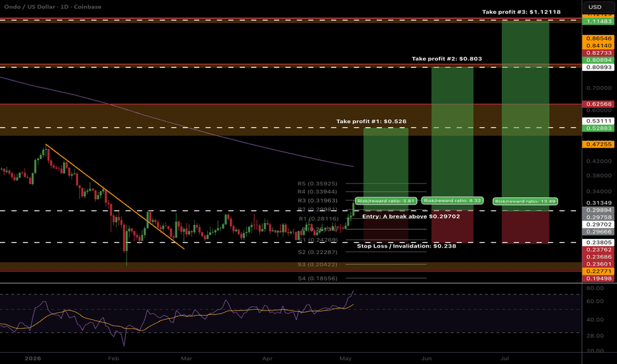This screenshot has width=617, height=364.
Task: Click the orange 0.86546 price label
Action: point(598,38)
